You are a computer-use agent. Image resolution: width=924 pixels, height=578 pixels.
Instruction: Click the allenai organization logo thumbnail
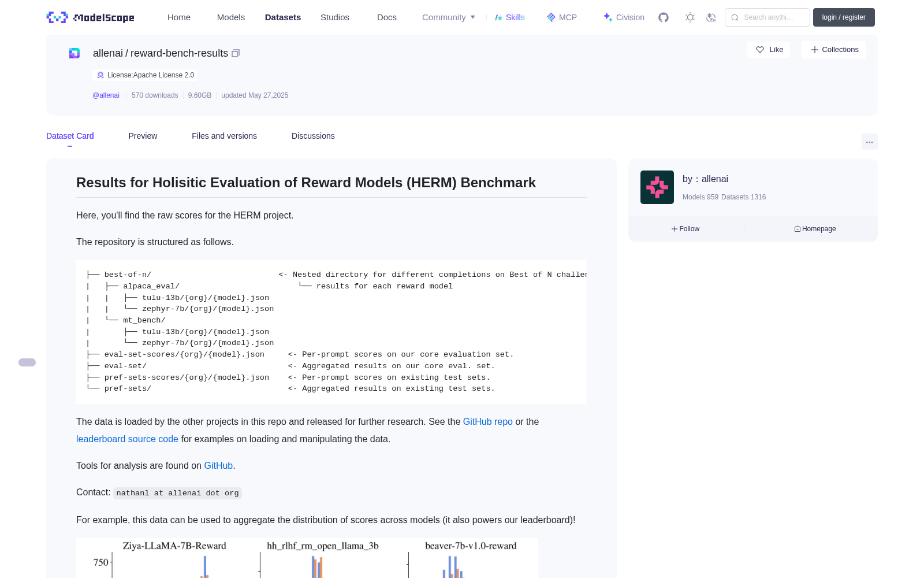(x=657, y=187)
